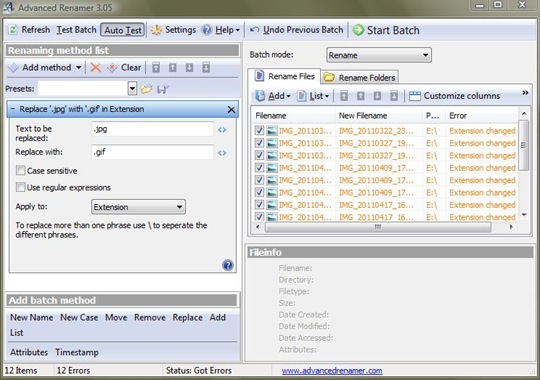Insert tag beside Text to be replaced
This screenshot has height=380, width=540.
[222, 130]
